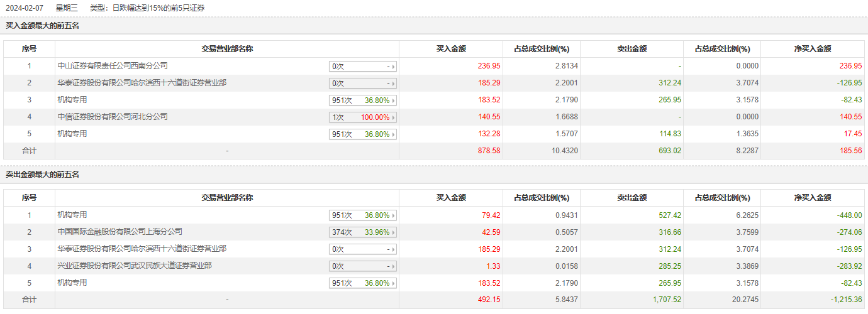Click the 交易营业部名称 header in the buy table
This screenshot has height=314, width=868.
pyautogui.click(x=227, y=49)
